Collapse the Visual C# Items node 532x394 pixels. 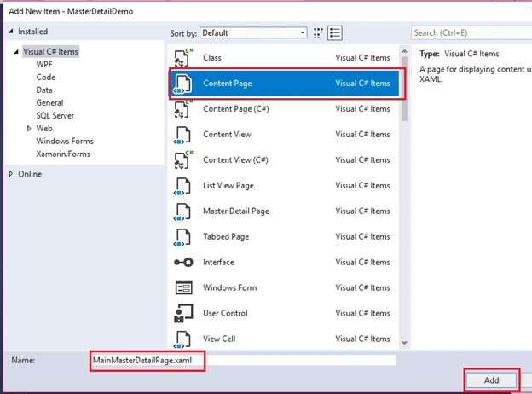[16, 51]
